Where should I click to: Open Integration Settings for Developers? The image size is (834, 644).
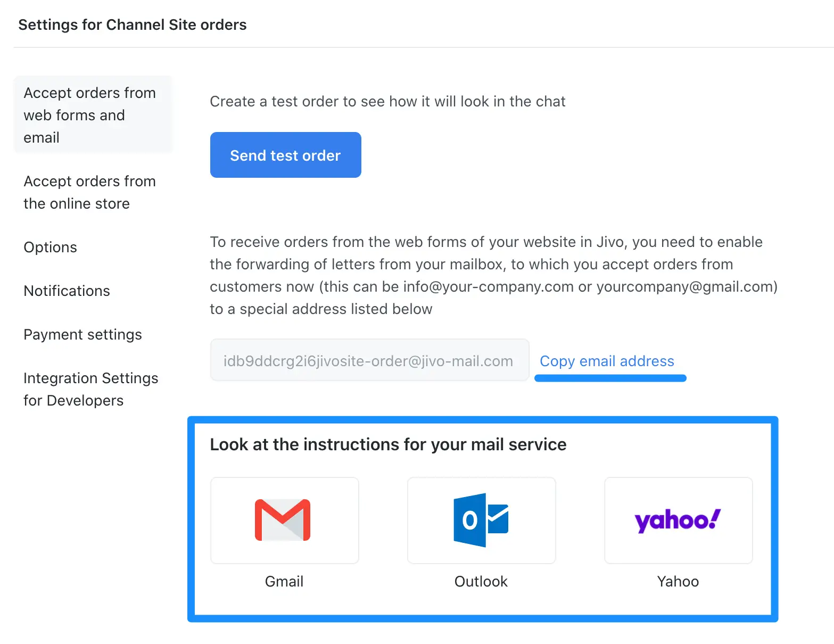(91, 389)
